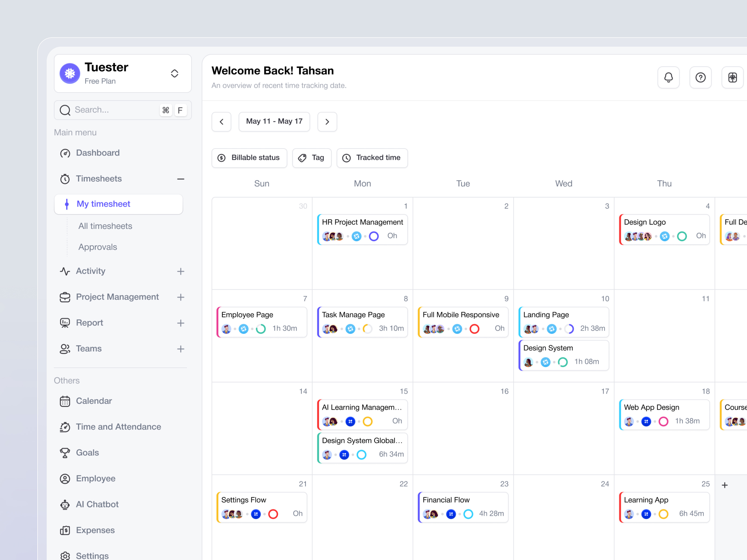
Task: Click the AI Chatbot robot icon
Action: click(x=65, y=504)
